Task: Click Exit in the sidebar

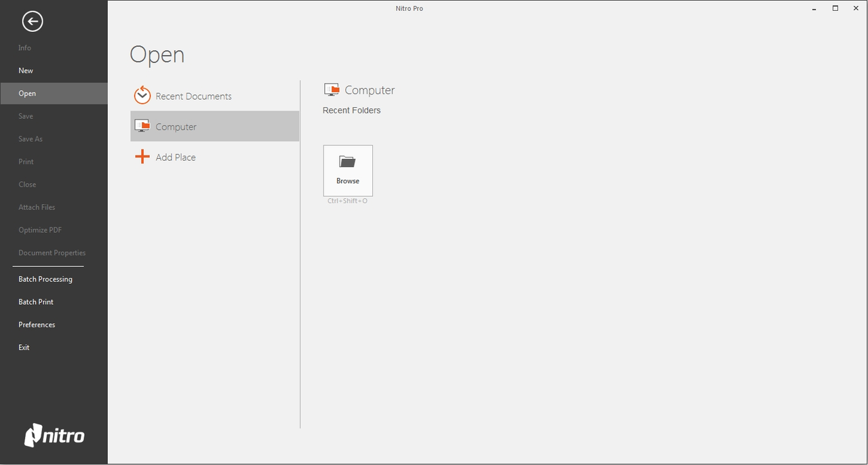Action: coord(24,348)
